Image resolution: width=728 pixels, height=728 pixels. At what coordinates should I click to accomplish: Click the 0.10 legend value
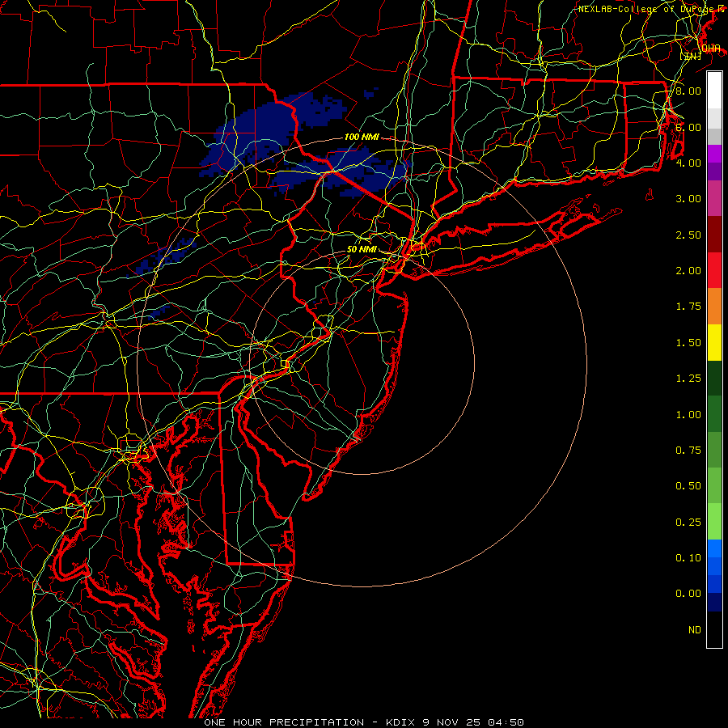tap(688, 558)
